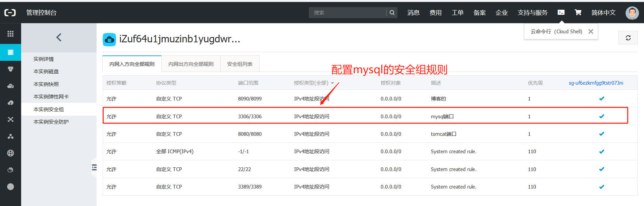The image size is (644, 206).
Task: Open the products grid menu icon
Action: pos(10,34)
